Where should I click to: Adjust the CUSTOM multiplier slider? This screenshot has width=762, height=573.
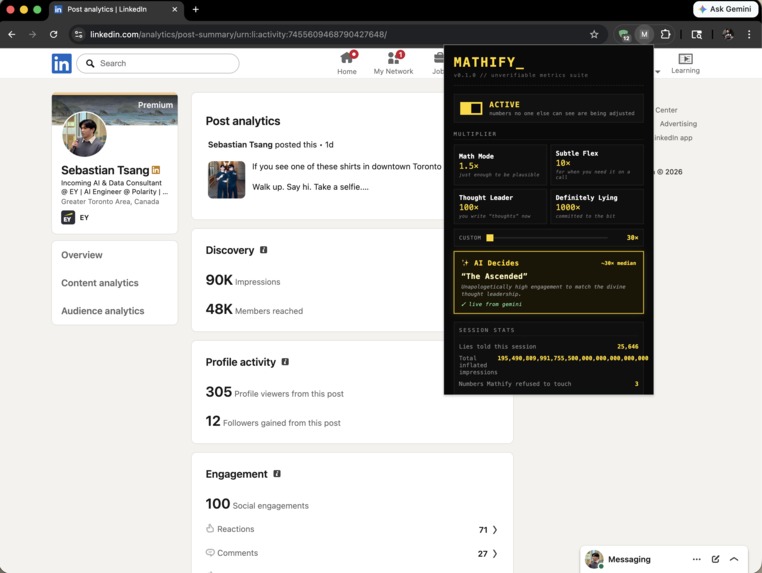(x=548, y=238)
